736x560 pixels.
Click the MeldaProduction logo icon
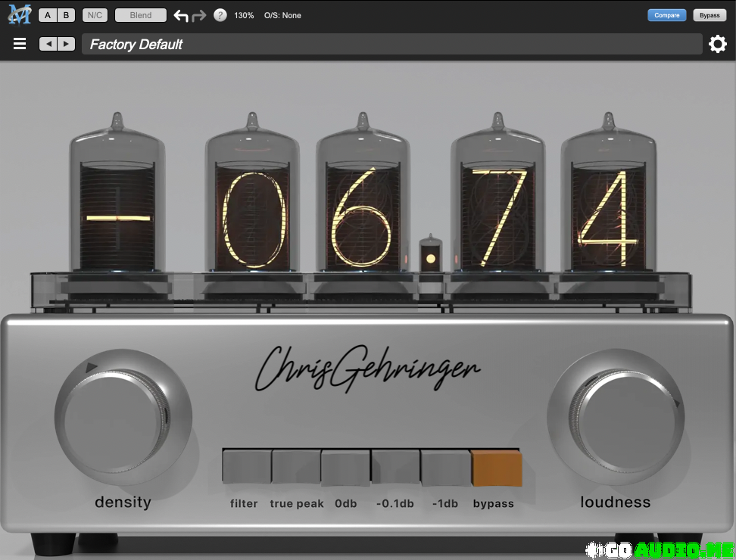tap(19, 15)
